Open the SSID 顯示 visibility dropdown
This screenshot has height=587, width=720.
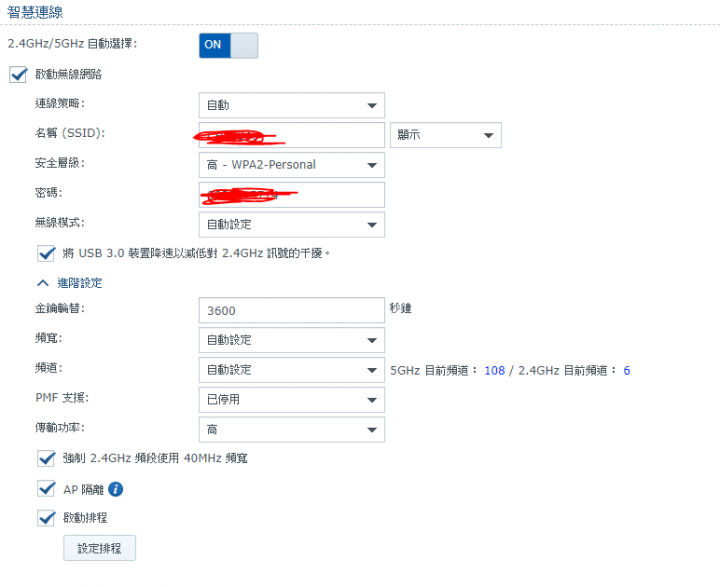tap(445, 135)
